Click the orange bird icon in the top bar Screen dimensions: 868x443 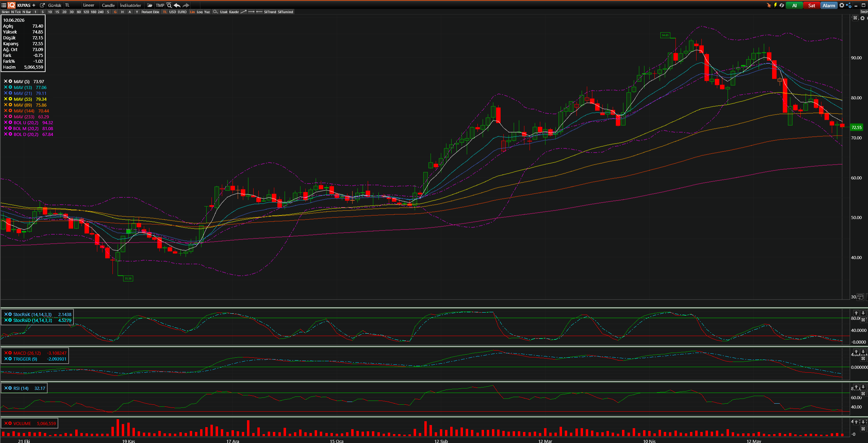(x=769, y=5)
